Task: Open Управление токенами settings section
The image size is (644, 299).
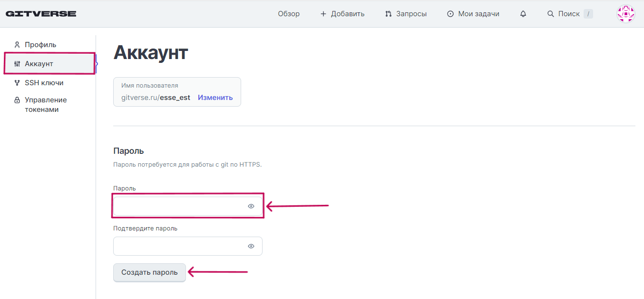Action: click(46, 105)
